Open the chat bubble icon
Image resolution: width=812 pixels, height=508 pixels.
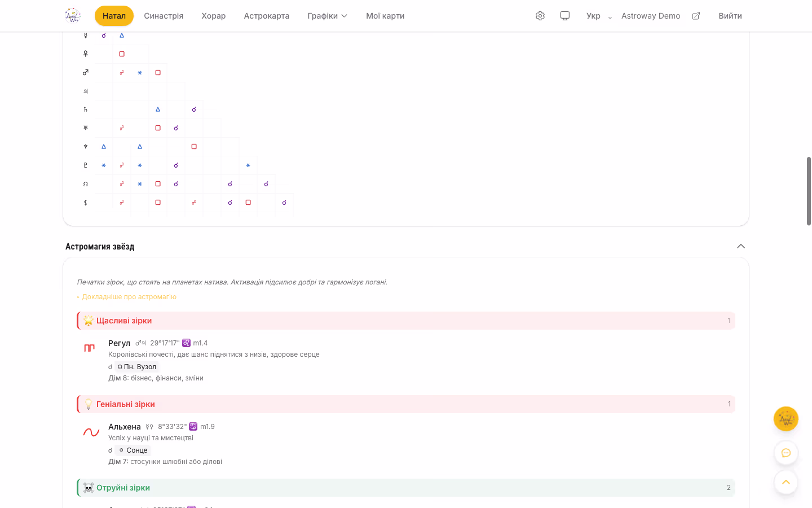[785, 453]
